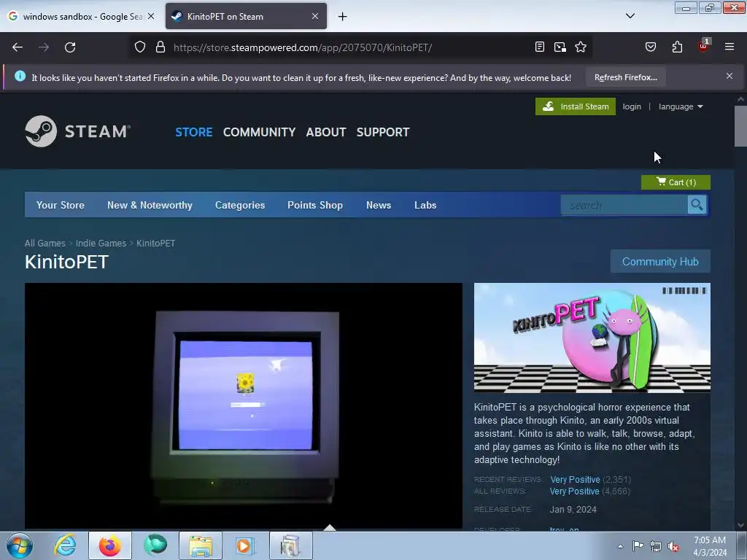747x560 pixels.
Task: Click the Install Steam button
Action: (576, 106)
